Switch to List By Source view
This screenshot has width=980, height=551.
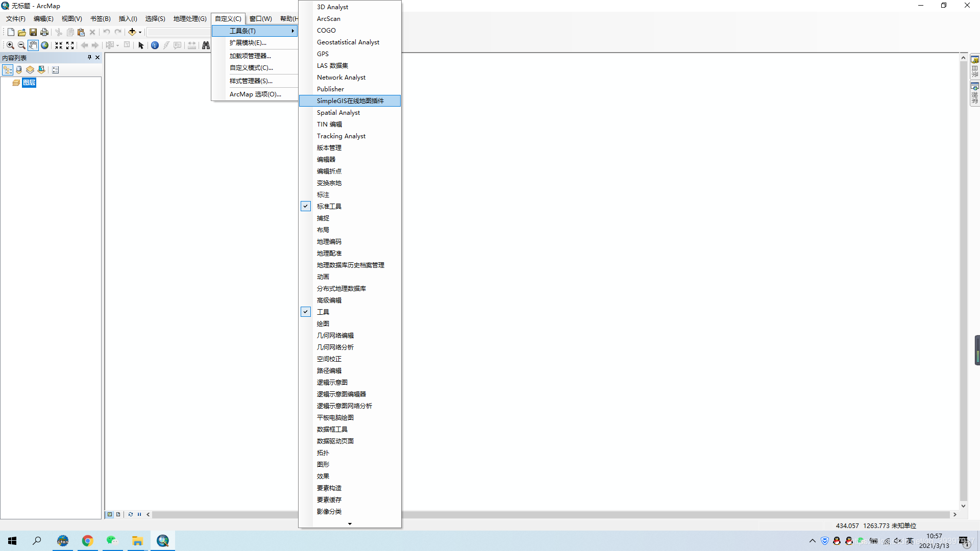tap(19, 70)
